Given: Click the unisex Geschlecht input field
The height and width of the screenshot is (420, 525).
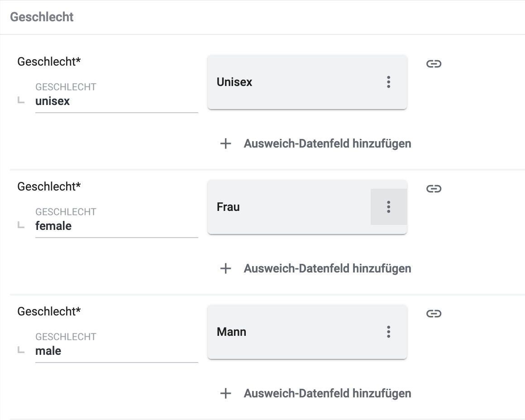Looking at the screenshot, I should (116, 101).
